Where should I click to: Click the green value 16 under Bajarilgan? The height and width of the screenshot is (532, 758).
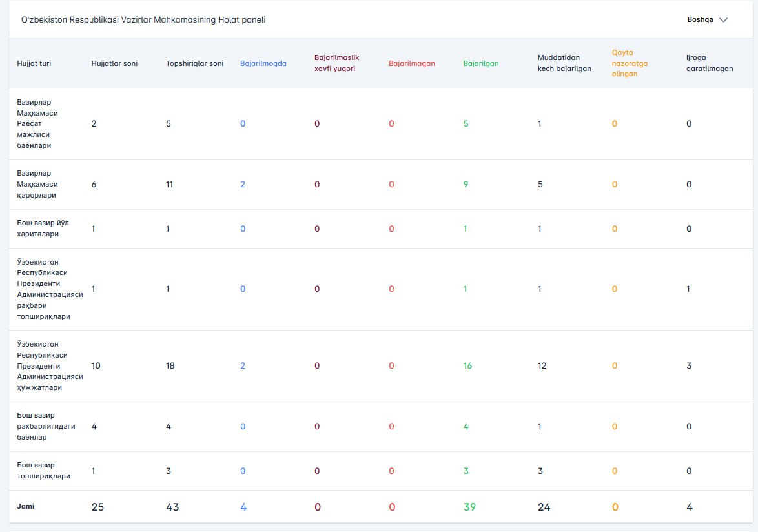(467, 366)
